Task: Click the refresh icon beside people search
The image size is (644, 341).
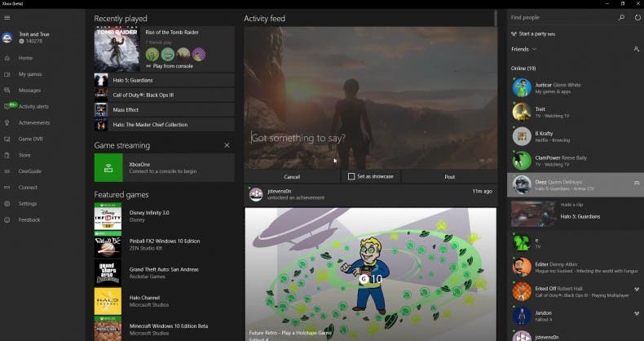Action: point(637,18)
